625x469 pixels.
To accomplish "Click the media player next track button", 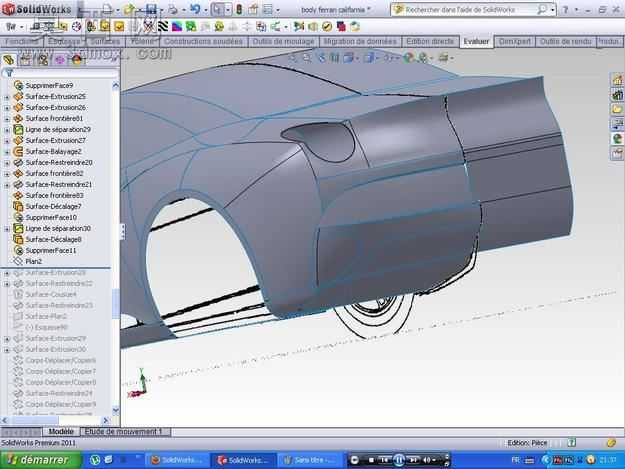I will coord(413,460).
